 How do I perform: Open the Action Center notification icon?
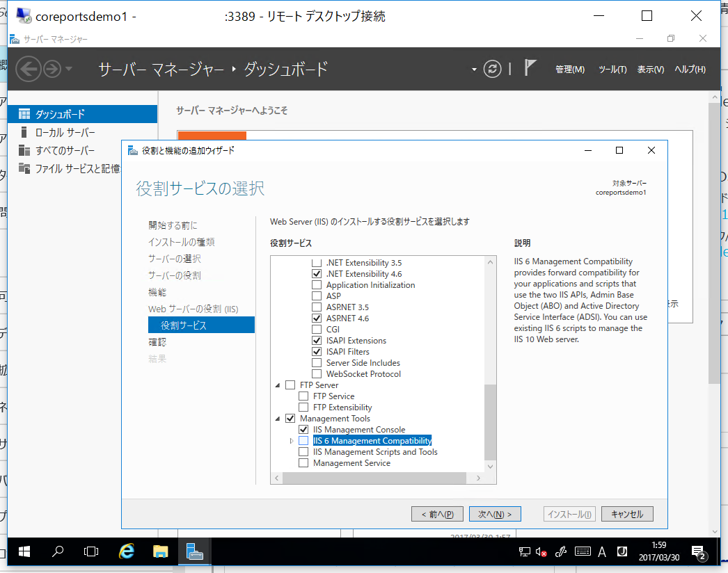tap(699, 553)
